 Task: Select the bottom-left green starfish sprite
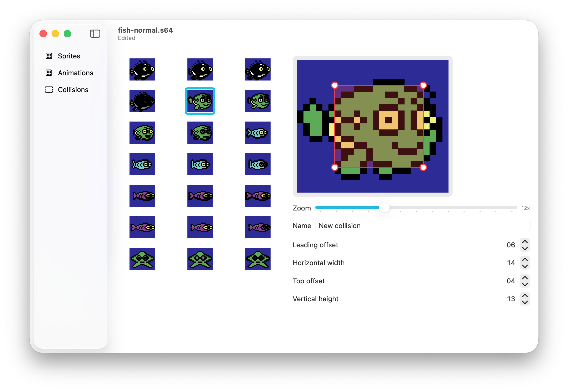tap(142, 259)
